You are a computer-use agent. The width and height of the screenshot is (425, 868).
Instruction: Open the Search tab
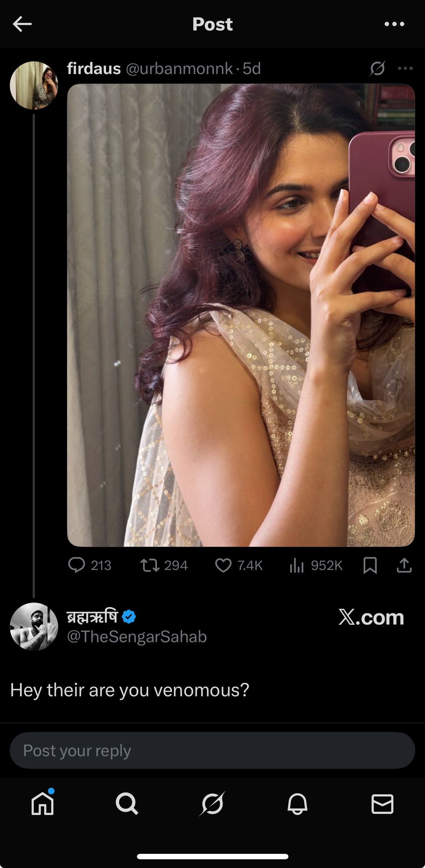tap(127, 804)
